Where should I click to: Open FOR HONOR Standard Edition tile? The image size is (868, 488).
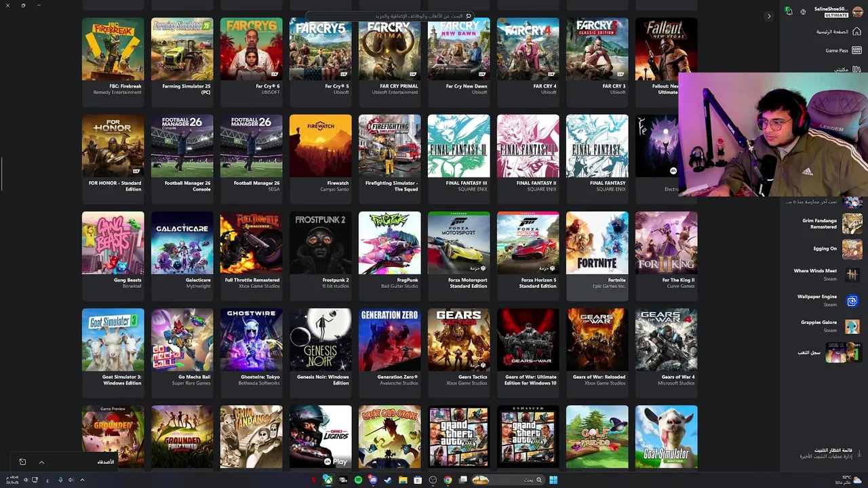[x=113, y=159]
